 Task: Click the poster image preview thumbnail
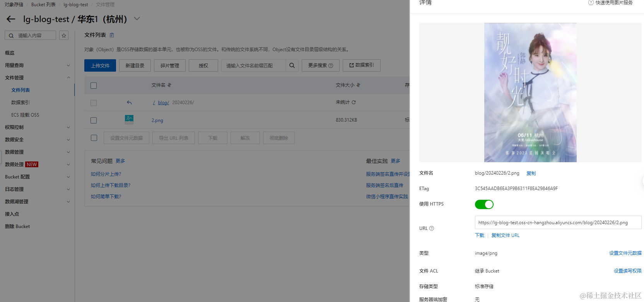(530, 93)
